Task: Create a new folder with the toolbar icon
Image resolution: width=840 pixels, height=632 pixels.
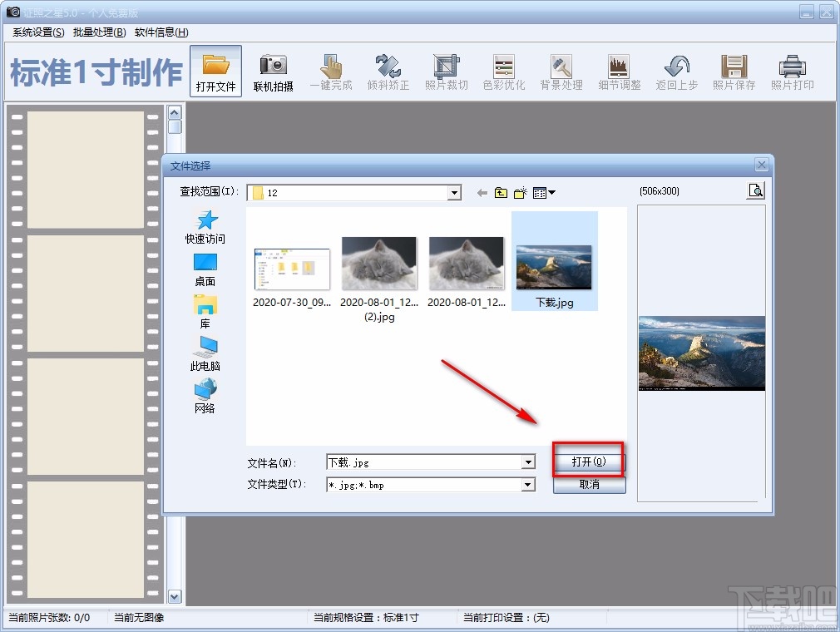Action: [520, 193]
